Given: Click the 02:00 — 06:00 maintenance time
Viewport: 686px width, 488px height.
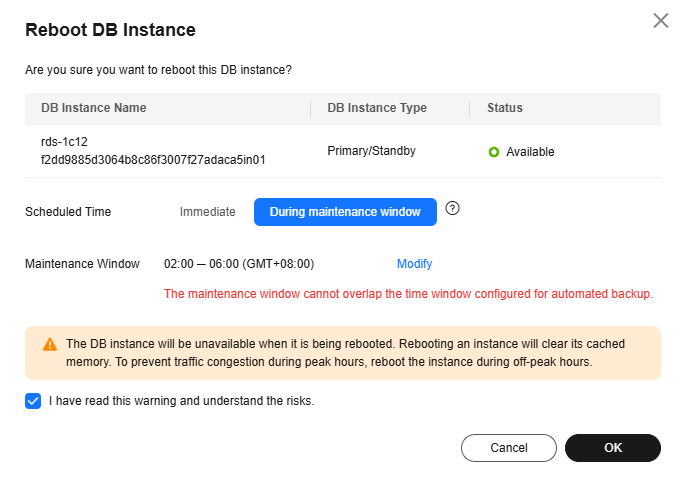Looking at the screenshot, I should tap(239, 264).
